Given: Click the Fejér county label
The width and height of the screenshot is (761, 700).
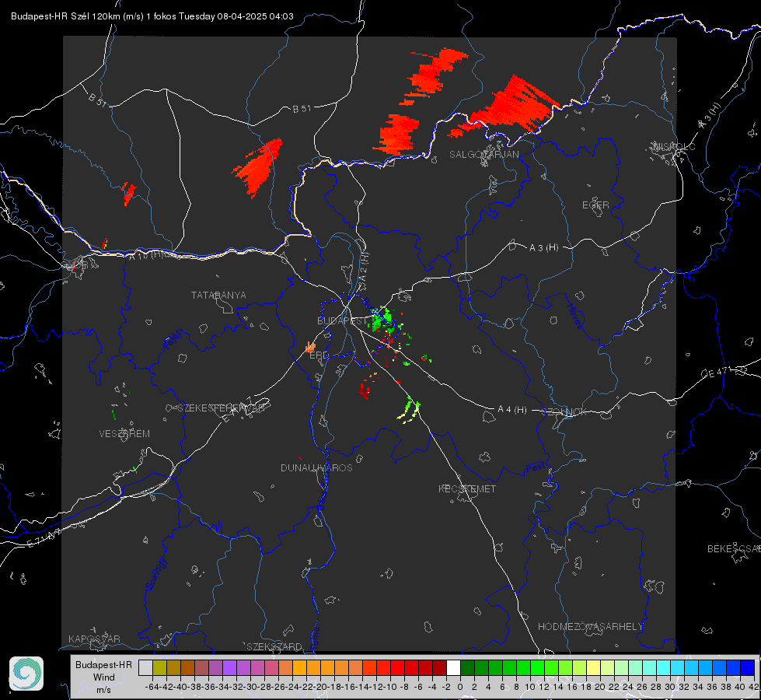Looking at the screenshot, I should click(x=173, y=340).
